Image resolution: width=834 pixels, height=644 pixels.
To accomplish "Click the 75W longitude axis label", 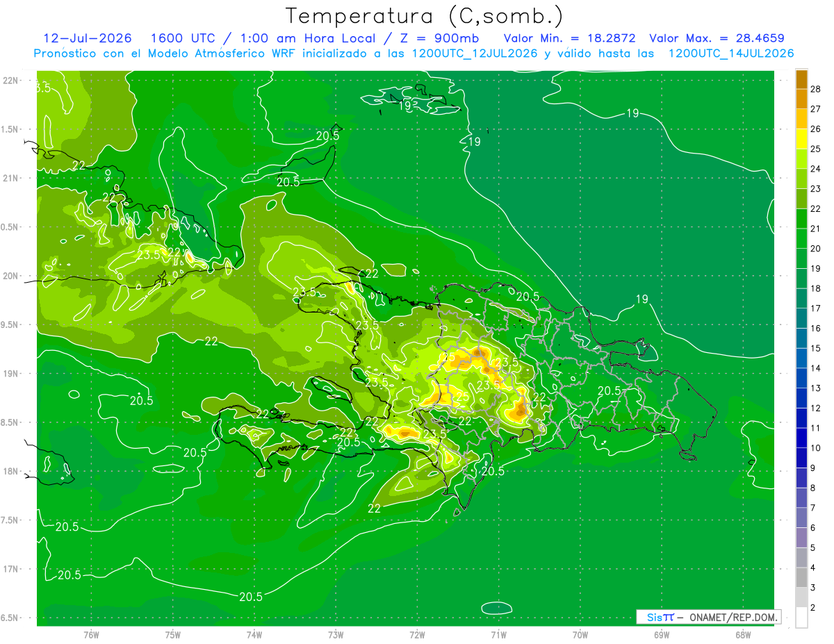I will [x=173, y=634].
